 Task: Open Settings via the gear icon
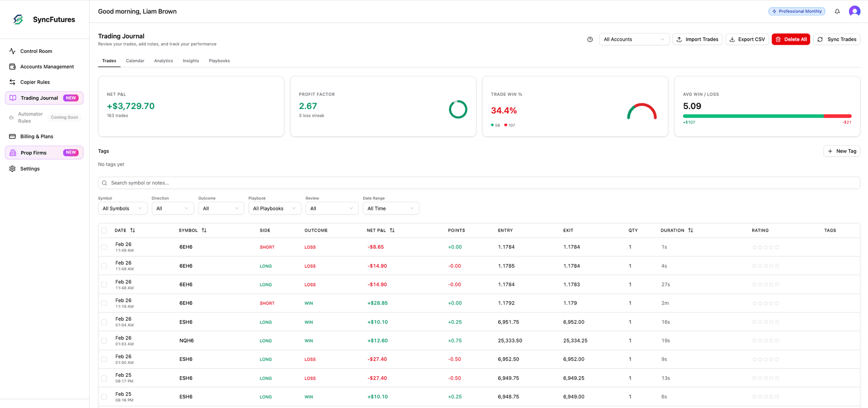(x=30, y=168)
